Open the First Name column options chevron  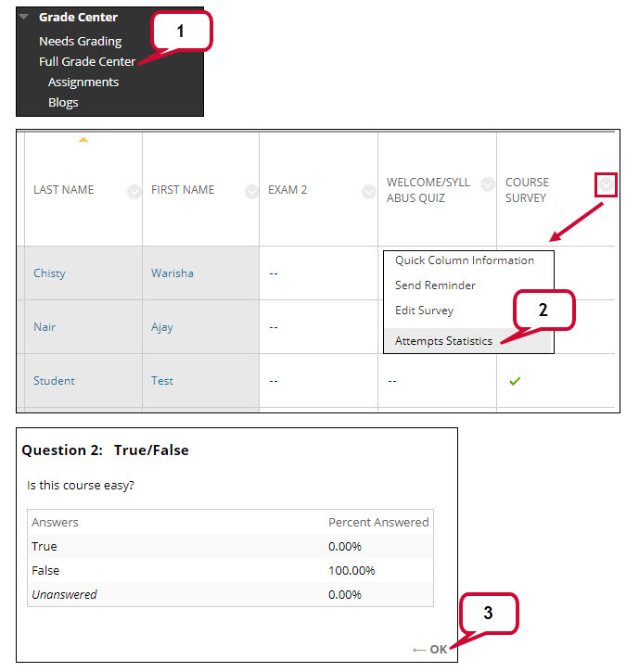(251, 191)
